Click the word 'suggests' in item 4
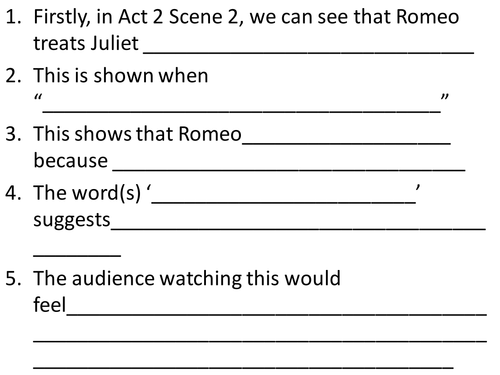Image resolution: width=500 pixels, height=375 pixels. 72,220
